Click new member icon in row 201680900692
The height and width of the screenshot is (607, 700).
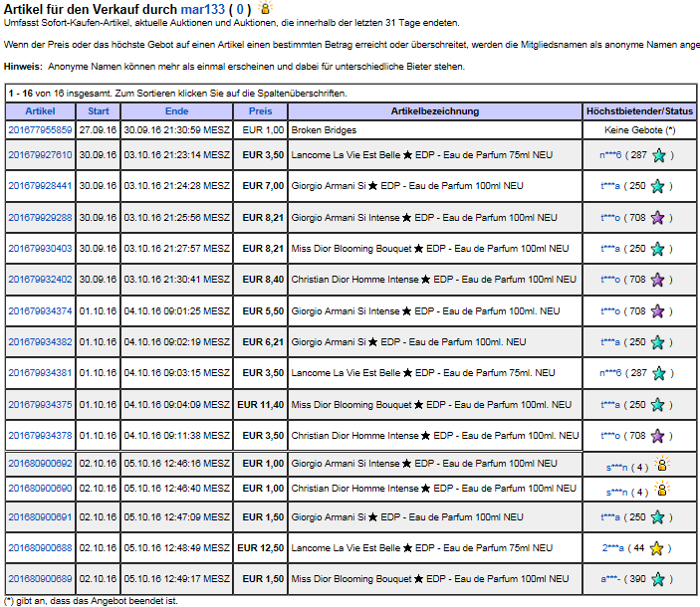point(662,464)
